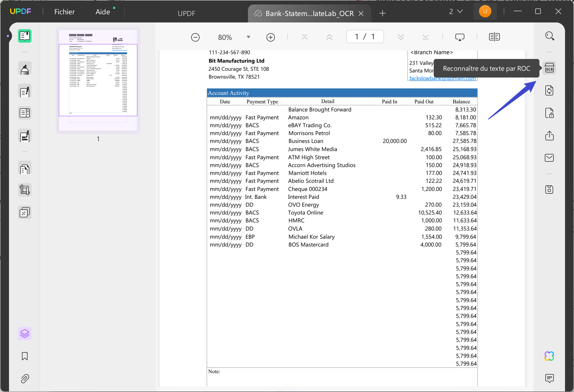Open the Aide menu

pos(103,12)
